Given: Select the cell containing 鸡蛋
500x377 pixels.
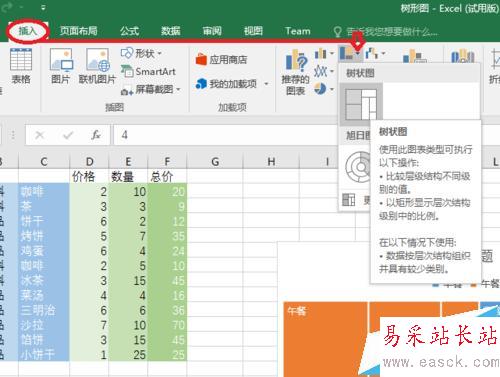Looking at the screenshot, I should pyautogui.click(x=44, y=251).
